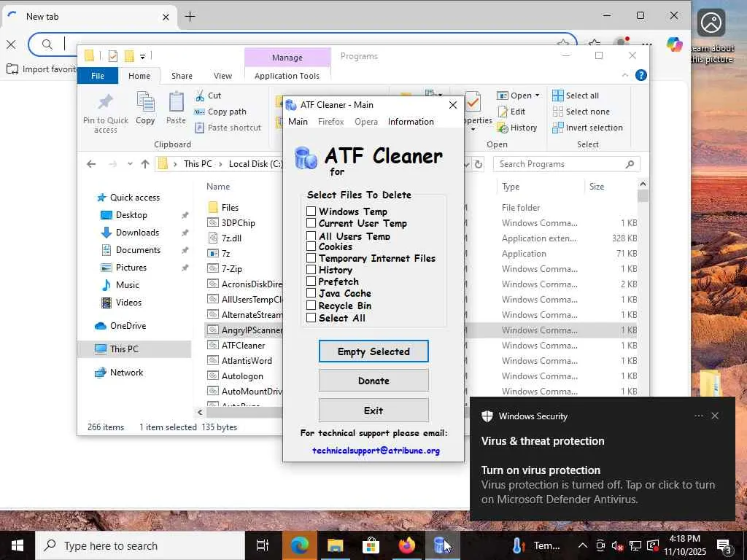Open Windows Security notification options menu

[x=698, y=416]
